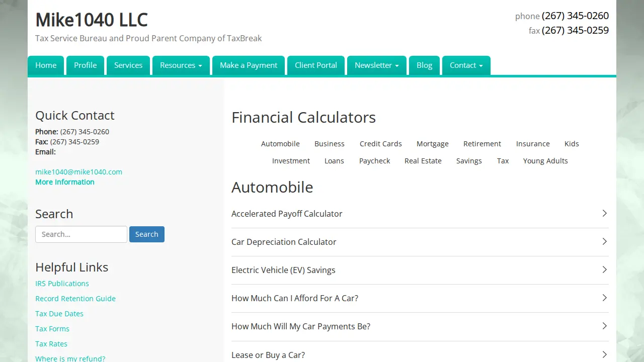Open the Tax Forms link
The height and width of the screenshot is (362, 644).
pyautogui.click(x=52, y=329)
